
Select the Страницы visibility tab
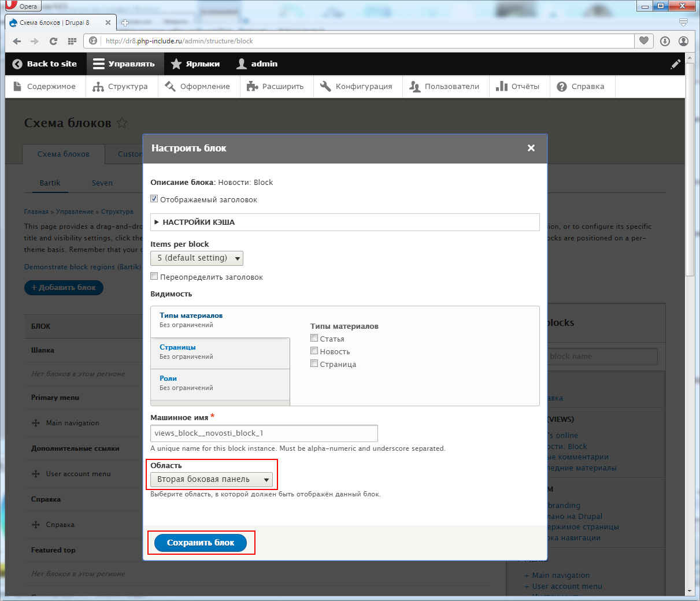[x=220, y=352]
